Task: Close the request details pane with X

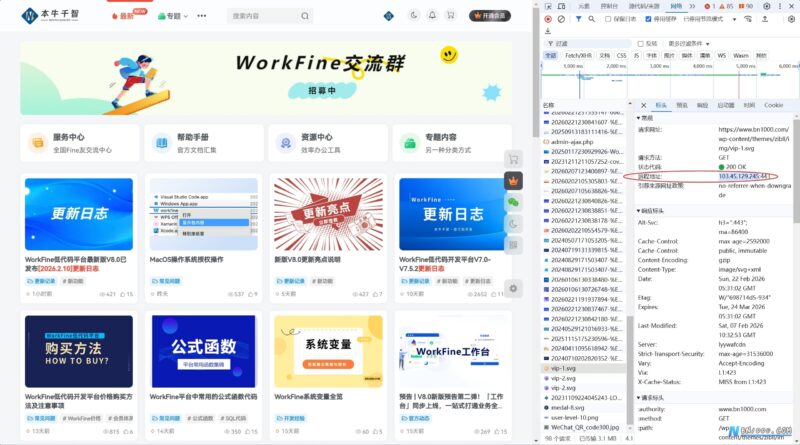Action: click(x=643, y=105)
